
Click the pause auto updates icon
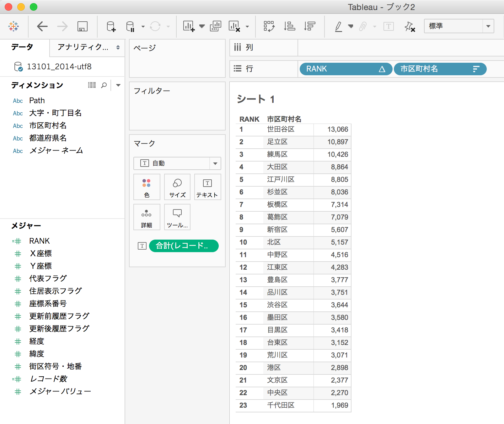click(x=130, y=26)
